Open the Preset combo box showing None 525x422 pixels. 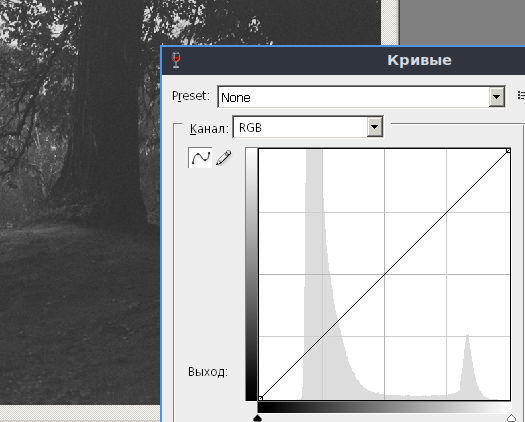point(361,97)
